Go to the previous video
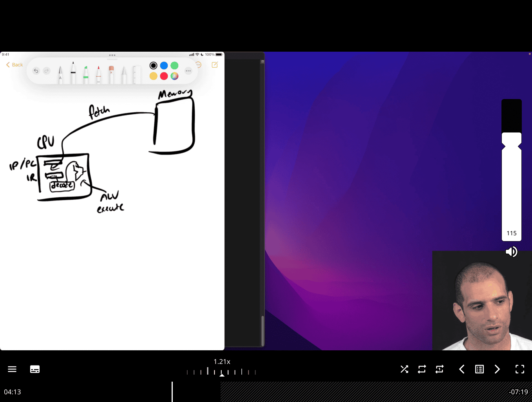532x402 pixels. pos(462,369)
